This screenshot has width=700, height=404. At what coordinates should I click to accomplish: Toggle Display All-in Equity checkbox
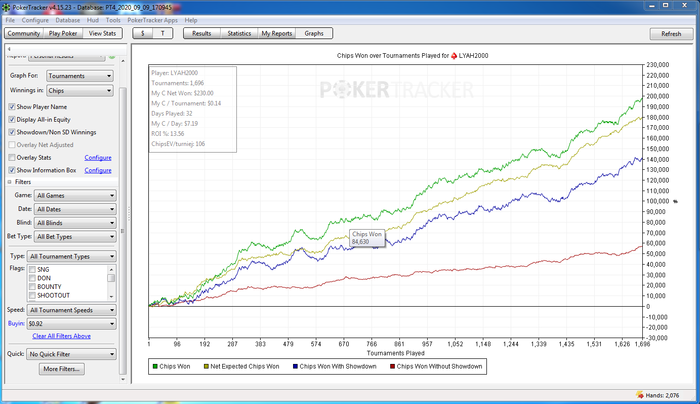coord(12,120)
